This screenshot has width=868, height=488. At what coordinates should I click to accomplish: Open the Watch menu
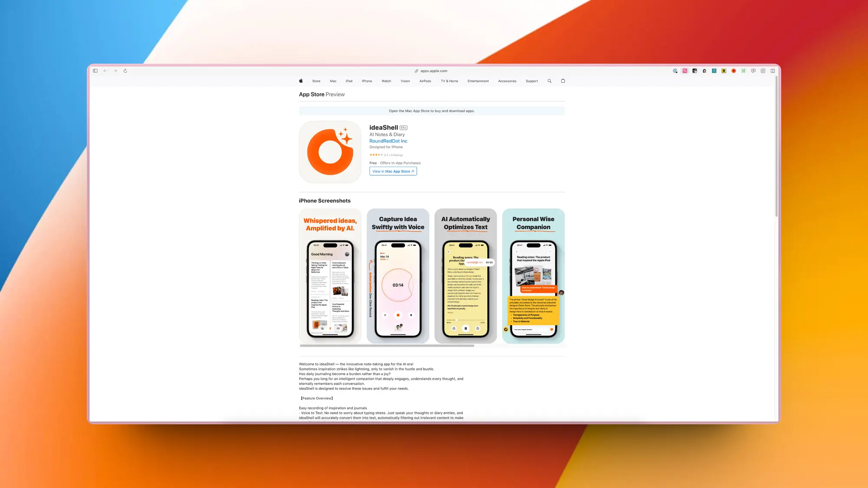(386, 81)
